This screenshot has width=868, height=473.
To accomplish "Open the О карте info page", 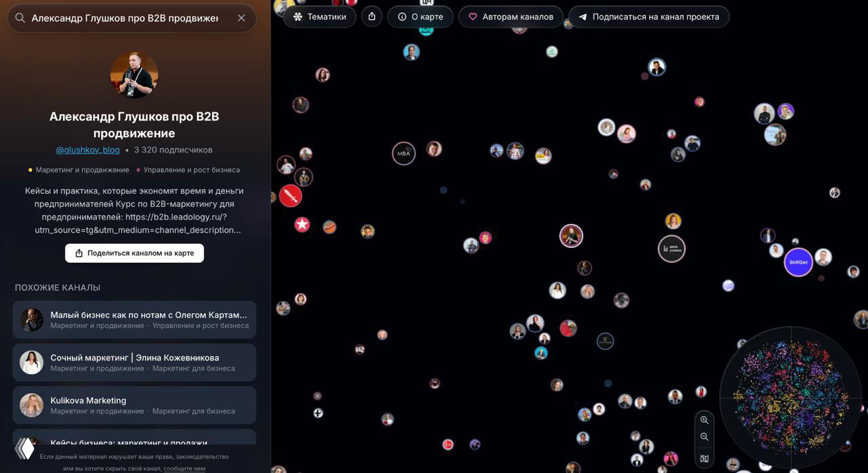I will pos(420,17).
